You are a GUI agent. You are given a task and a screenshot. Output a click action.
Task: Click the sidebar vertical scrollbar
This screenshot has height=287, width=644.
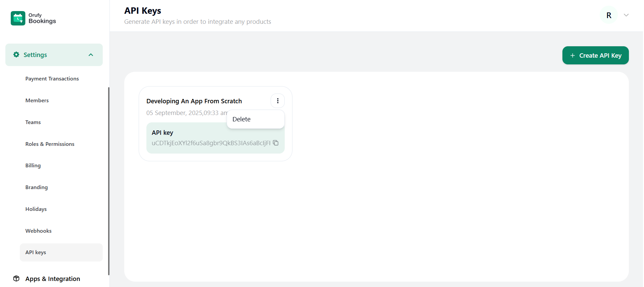click(x=108, y=181)
